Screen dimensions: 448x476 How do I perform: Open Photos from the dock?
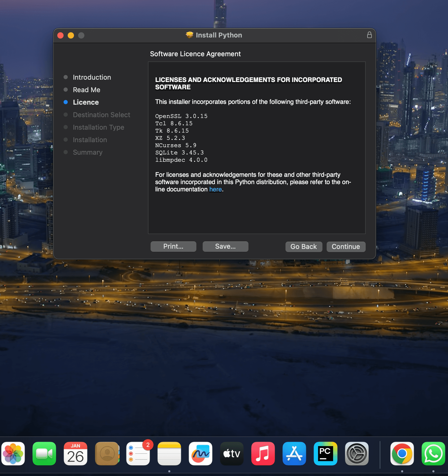(13, 453)
